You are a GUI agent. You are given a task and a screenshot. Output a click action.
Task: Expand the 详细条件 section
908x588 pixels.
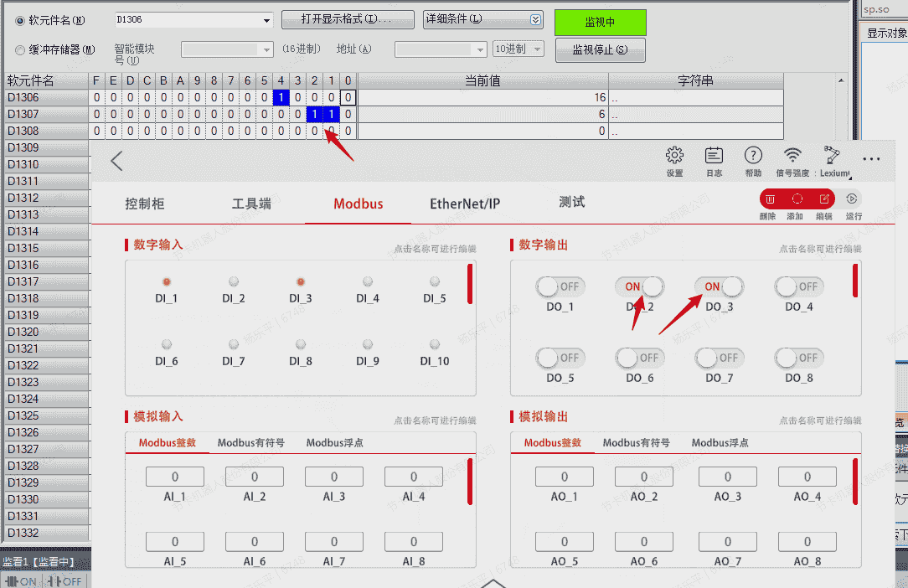pos(536,20)
